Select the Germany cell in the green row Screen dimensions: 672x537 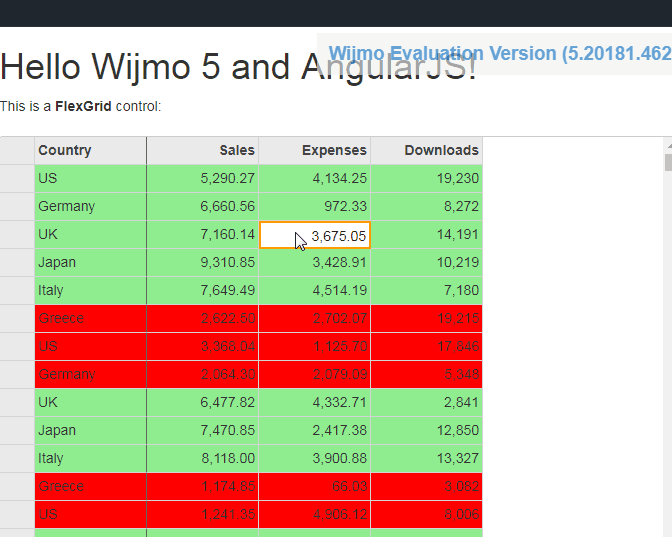coord(90,207)
